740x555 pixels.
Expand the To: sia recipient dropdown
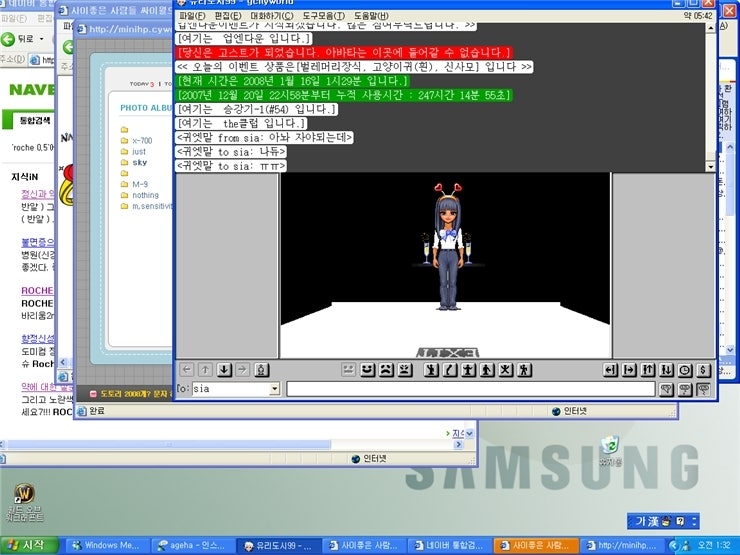(x=274, y=389)
